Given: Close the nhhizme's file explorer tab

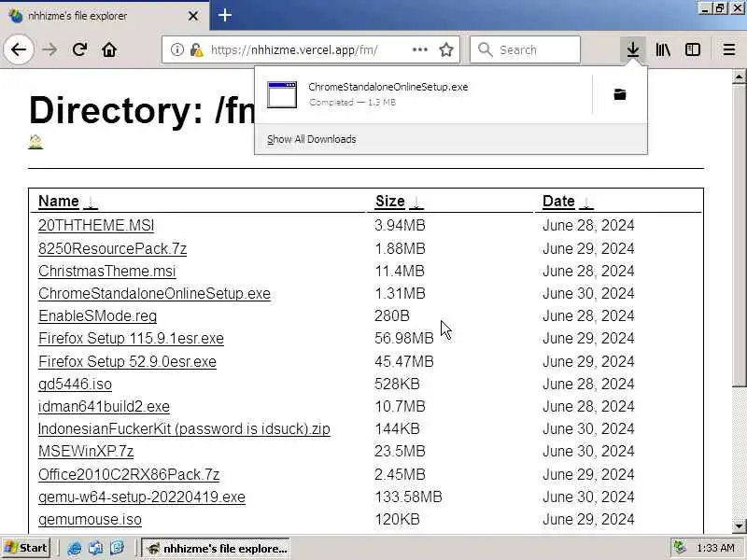Looking at the screenshot, I should [x=193, y=16].
